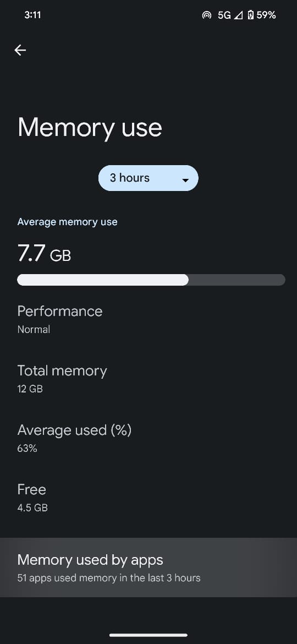This screenshot has width=297, height=644.
Task: Tap the hotspot icon in status bar
Action: click(x=207, y=15)
